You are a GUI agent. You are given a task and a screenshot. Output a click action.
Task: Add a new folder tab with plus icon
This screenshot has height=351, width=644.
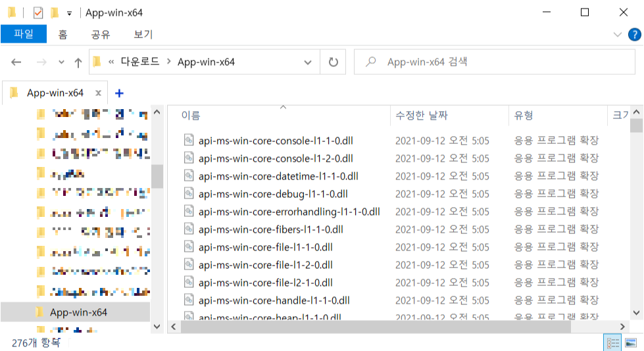(x=119, y=93)
